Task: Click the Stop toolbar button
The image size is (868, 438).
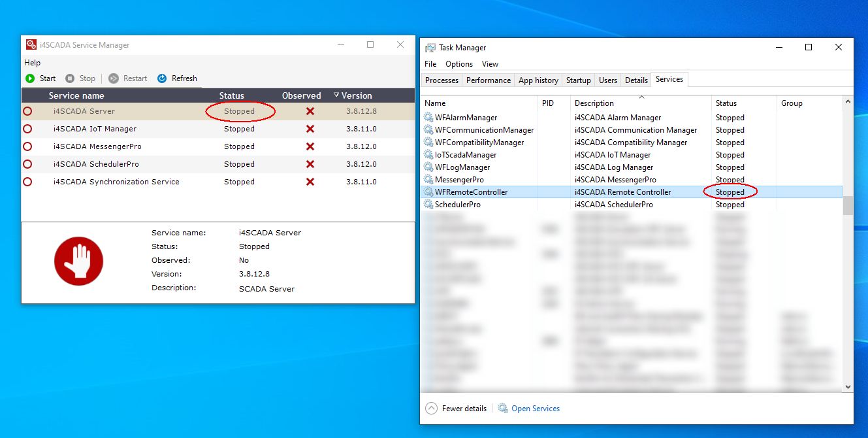Action: (80, 78)
